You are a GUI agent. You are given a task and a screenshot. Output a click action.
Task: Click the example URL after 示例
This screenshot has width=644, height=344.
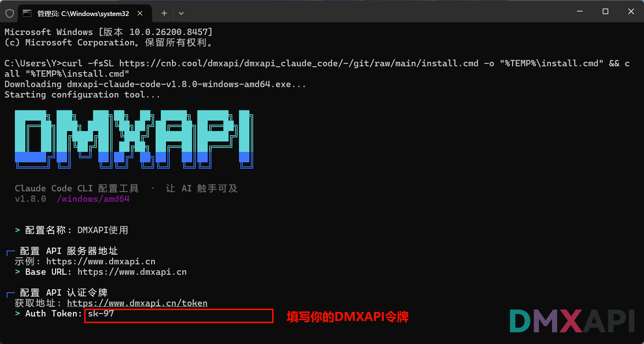coord(101,261)
